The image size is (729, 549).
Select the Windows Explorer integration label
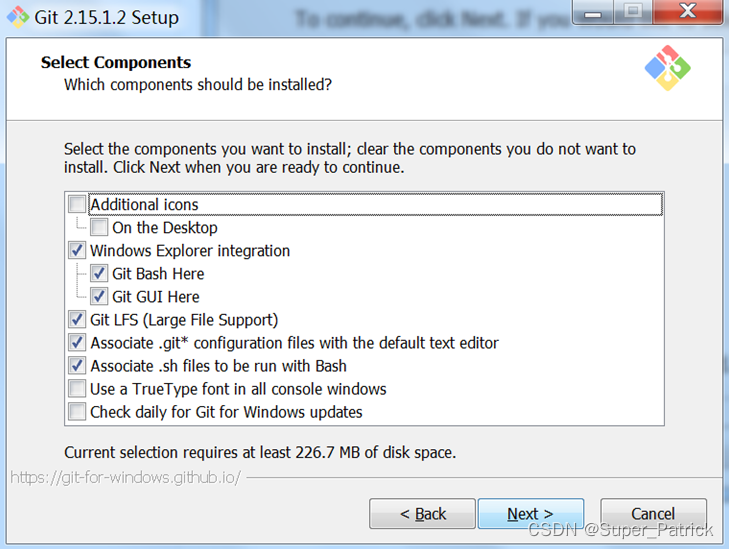[x=190, y=251]
